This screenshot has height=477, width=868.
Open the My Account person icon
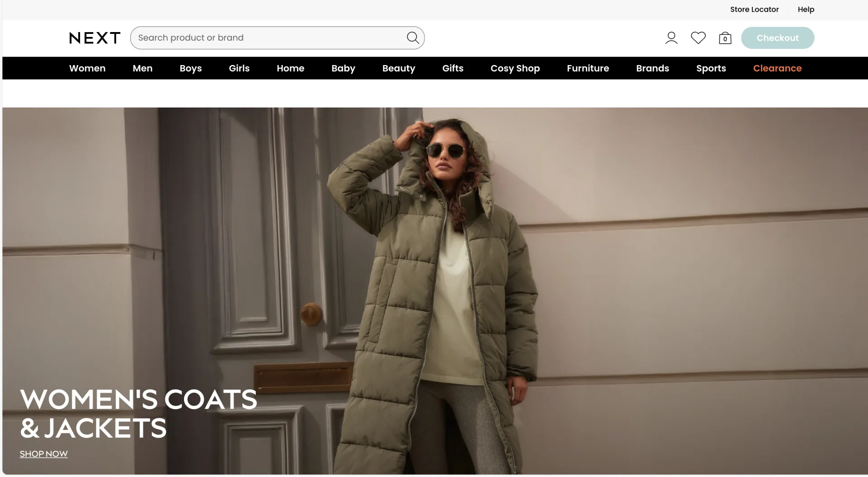tap(671, 38)
